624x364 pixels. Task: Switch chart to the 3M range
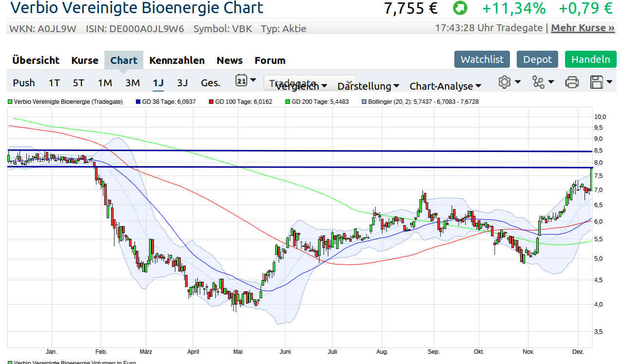tap(133, 83)
